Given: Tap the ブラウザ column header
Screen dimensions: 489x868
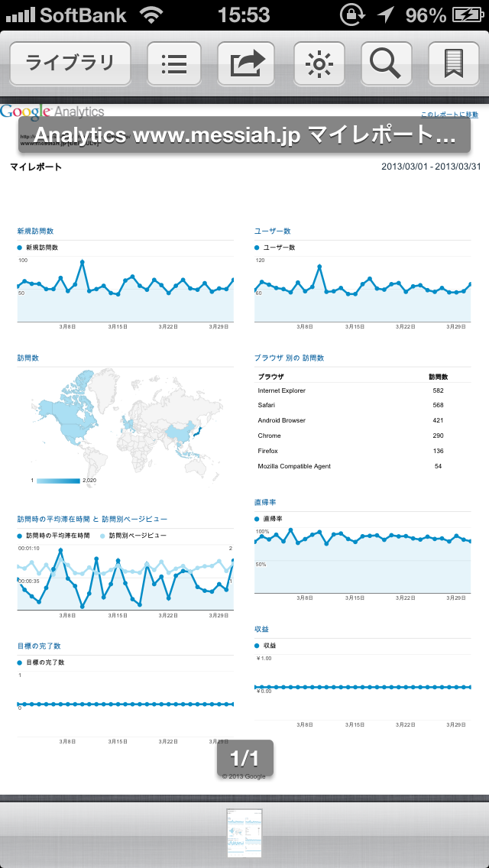Looking at the screenshot, I should coord(270,377).
